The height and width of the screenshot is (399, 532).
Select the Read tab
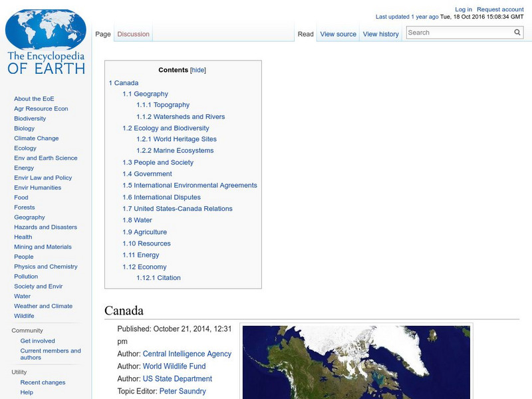(x=305, y=35)
